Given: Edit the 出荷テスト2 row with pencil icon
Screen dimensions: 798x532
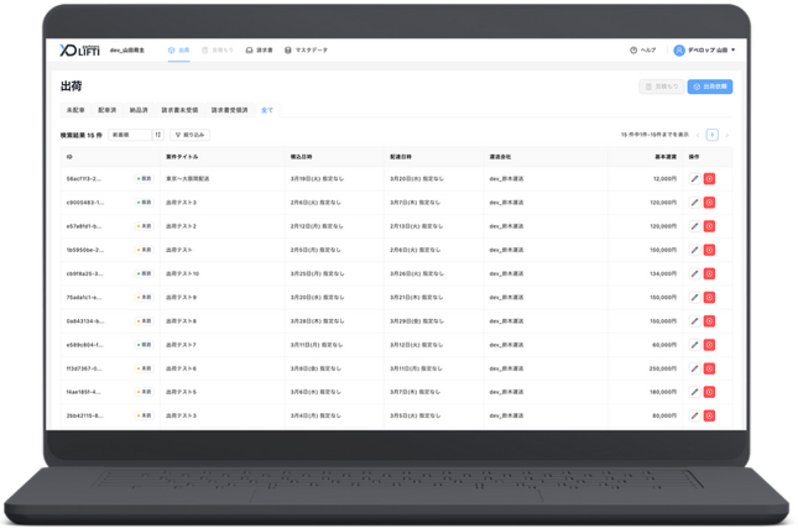Looking at the screenshot, I should click(x=695, y=226).
